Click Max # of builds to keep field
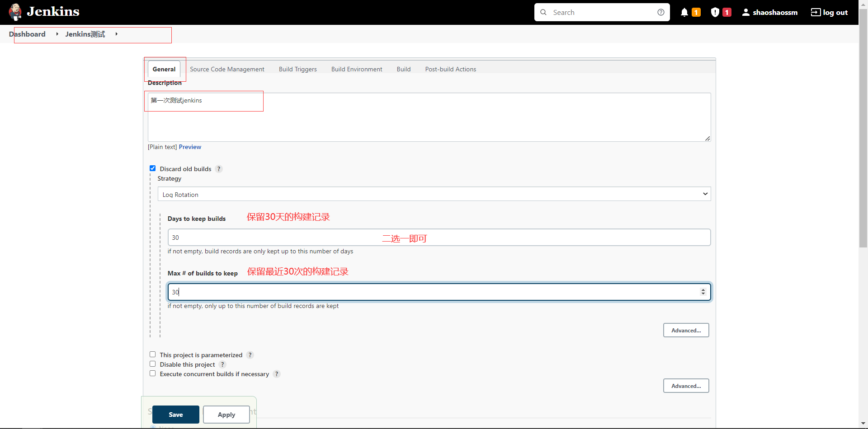Image resolution: width=868 pixels, height=429 pixels. coord(439,292)
